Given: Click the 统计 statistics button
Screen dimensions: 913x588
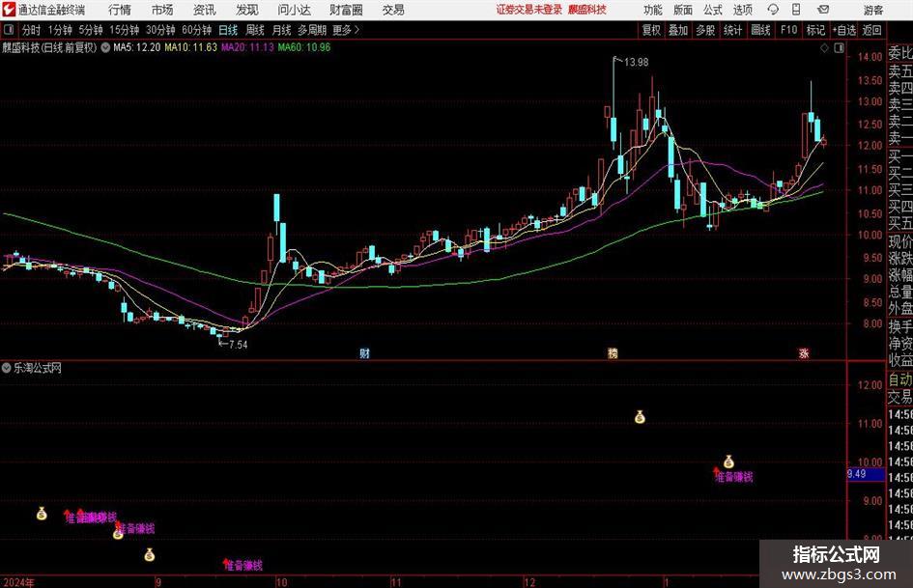Looking at the screenshot, I should click(732, 30).
